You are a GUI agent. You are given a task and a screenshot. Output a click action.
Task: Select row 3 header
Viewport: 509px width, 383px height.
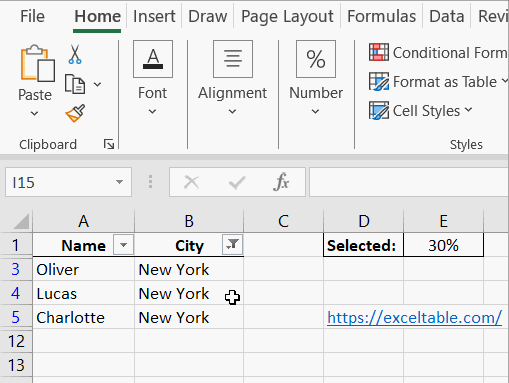point(16,269)
